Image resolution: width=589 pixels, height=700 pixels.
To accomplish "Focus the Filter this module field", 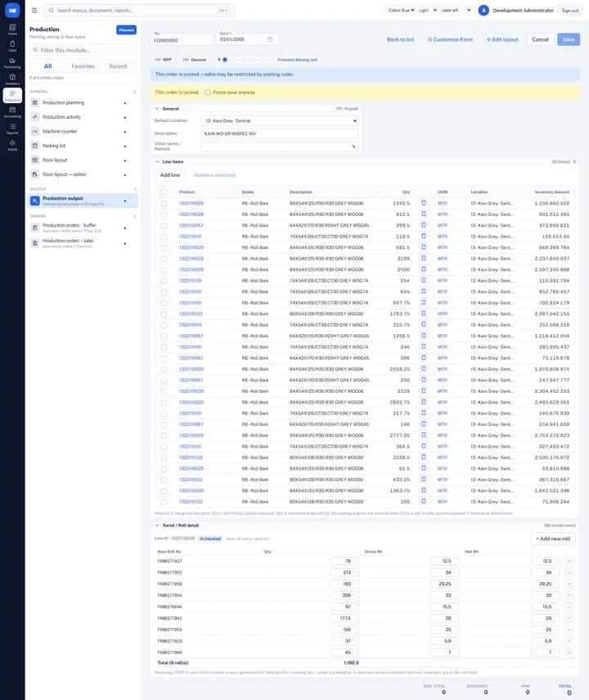I will (x=83, y=50).
